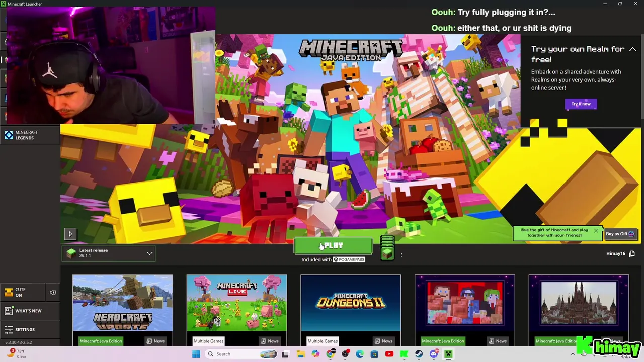The height and width of the screenshot is (362, 644).
Task: Open the Herdcraft Update news thumbnail
Action: coord(122,303)
